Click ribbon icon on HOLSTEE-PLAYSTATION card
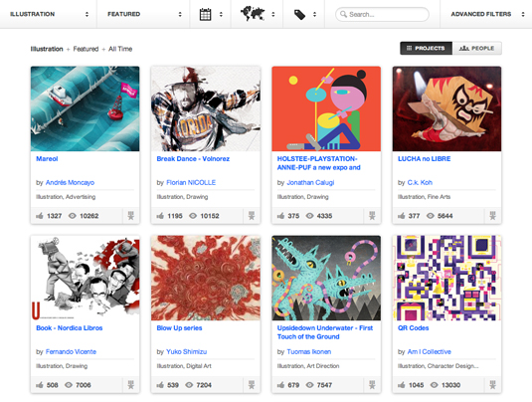532x402 pixels. pos(372,216)
